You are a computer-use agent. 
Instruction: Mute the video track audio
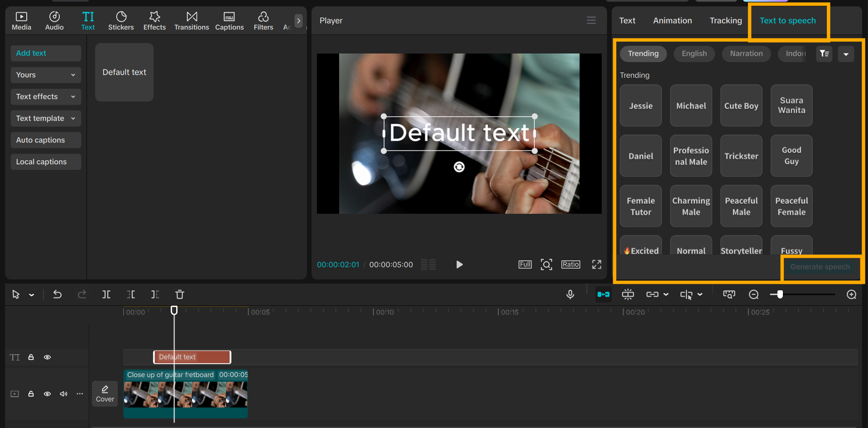(x=63, y=394)
